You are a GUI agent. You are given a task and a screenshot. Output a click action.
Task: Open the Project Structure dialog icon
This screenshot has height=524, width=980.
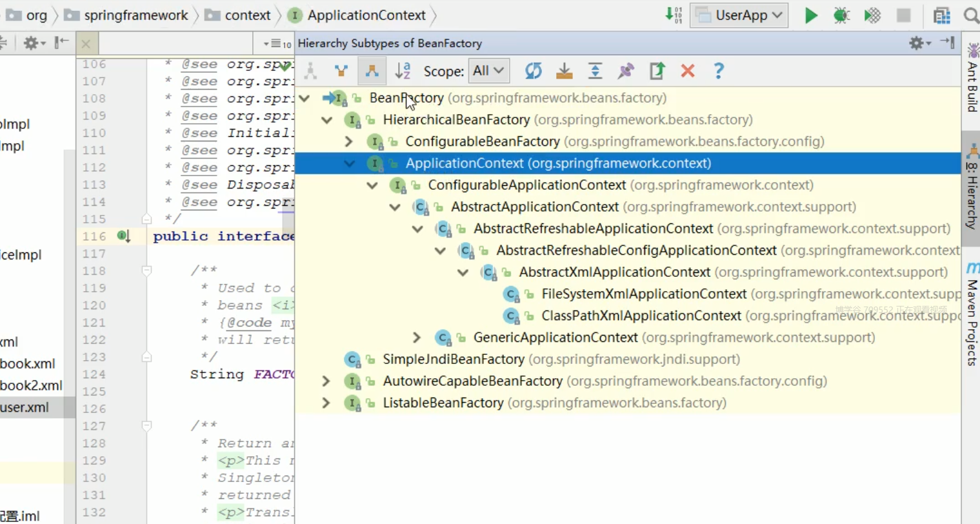click(x=942, y=15)
